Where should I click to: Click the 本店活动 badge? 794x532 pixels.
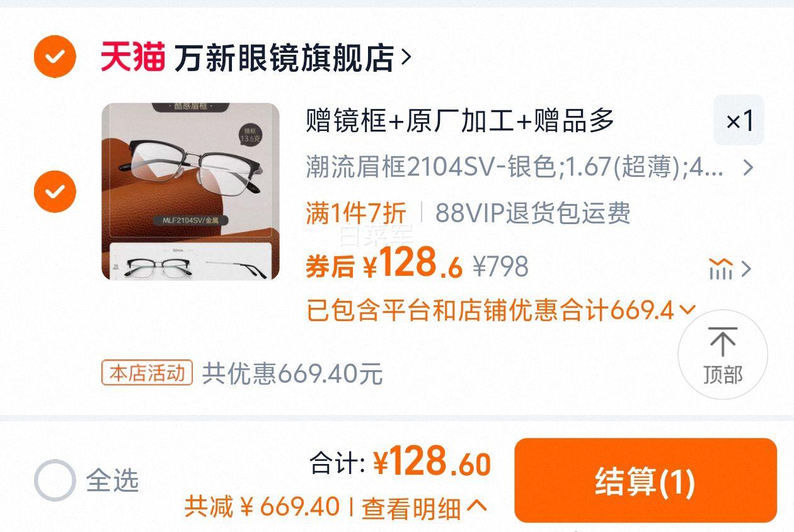[147, 373]
